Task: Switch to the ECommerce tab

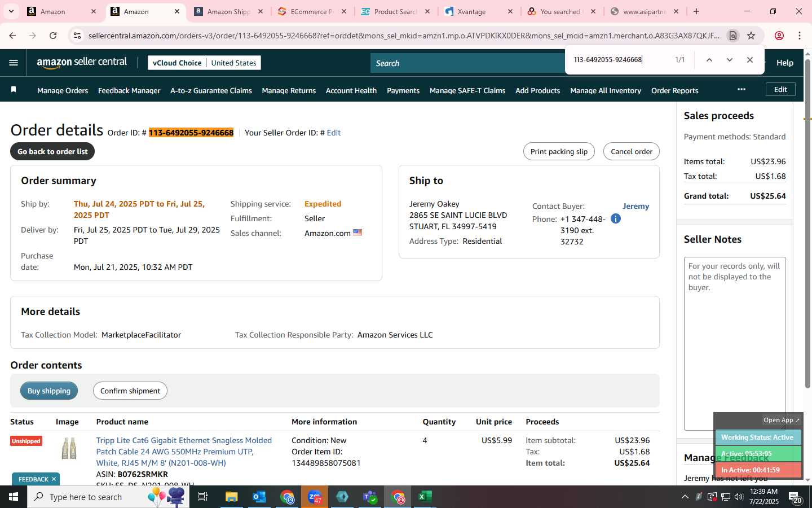Action: click(311, 11)
